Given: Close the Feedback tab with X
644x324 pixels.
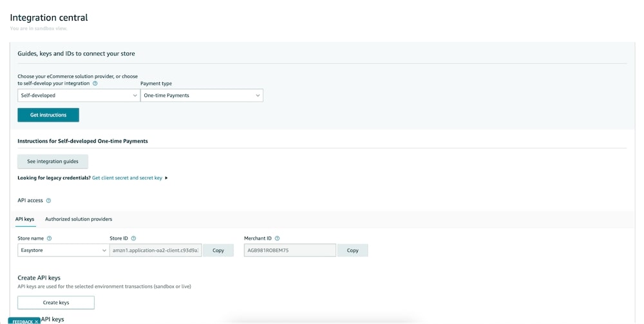Looking at the screenshot, I should [x=37, y=321].
